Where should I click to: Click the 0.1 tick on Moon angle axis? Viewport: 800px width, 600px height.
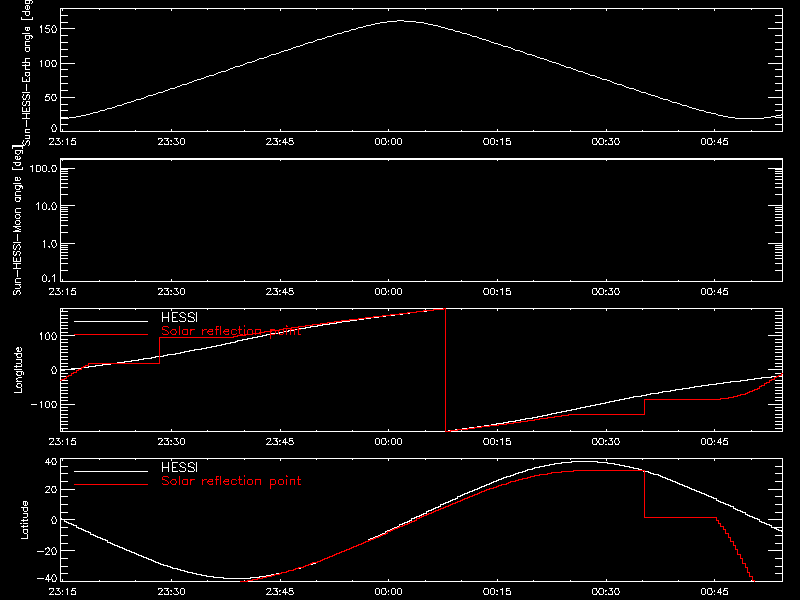(49, 278)
